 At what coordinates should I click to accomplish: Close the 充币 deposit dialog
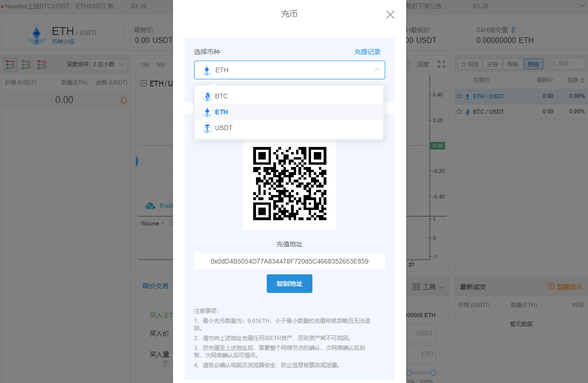(390, 15)
